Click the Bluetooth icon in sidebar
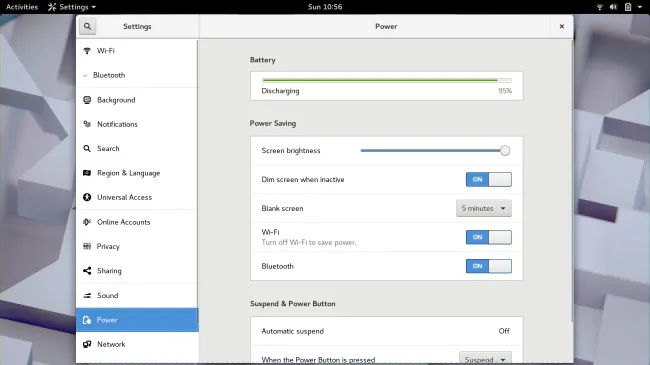The image size is (650, 365). point(85,75)
